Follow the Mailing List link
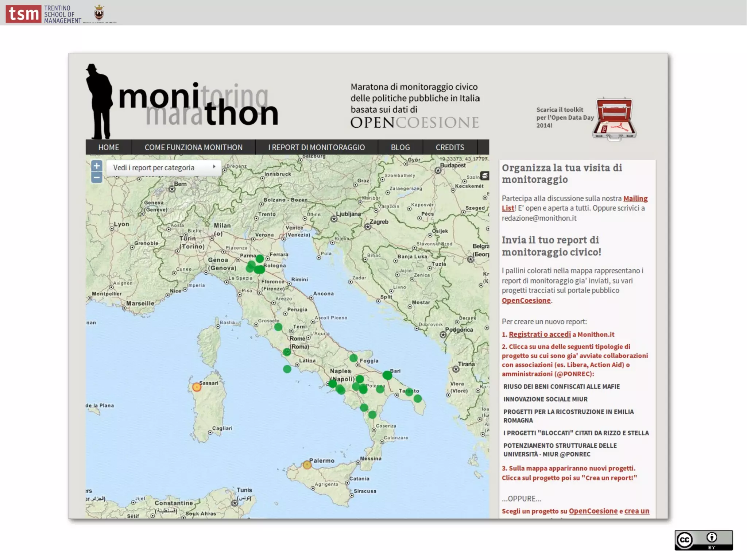Image resolution: width=747 pixels, height=560 pixels. pyautogui.click(x=635, y=198)
